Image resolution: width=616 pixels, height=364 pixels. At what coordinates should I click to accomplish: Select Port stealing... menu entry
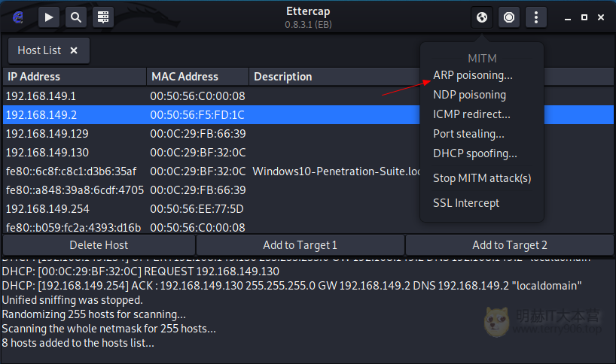(x=468, y=134)
